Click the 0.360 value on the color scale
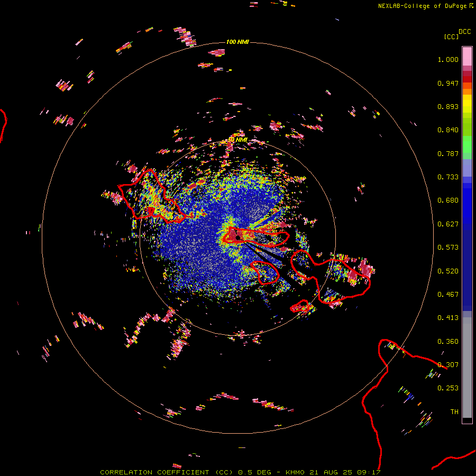The height and width of the screenshot is (476, 476). (448, 342)
